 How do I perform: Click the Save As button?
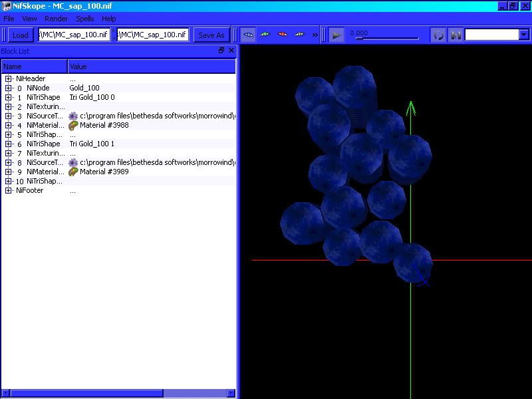pos(211,35)
